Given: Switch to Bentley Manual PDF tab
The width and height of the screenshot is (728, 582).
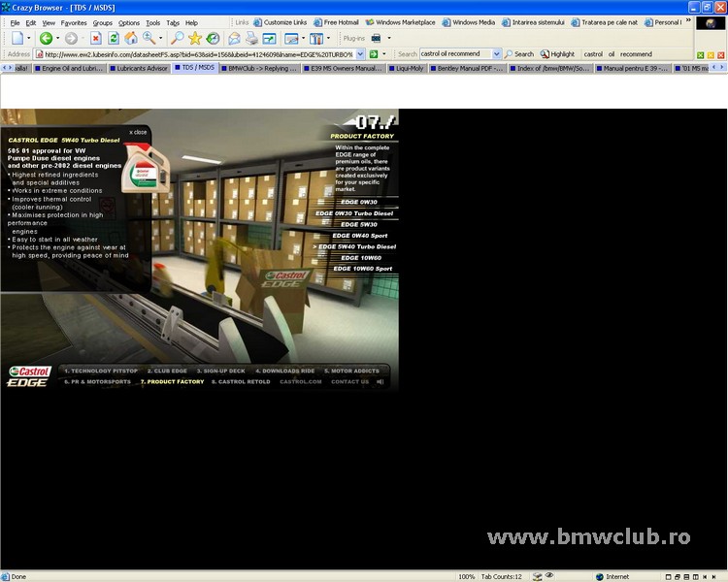Looking at the screenshot, I should [x=466, y=68].
